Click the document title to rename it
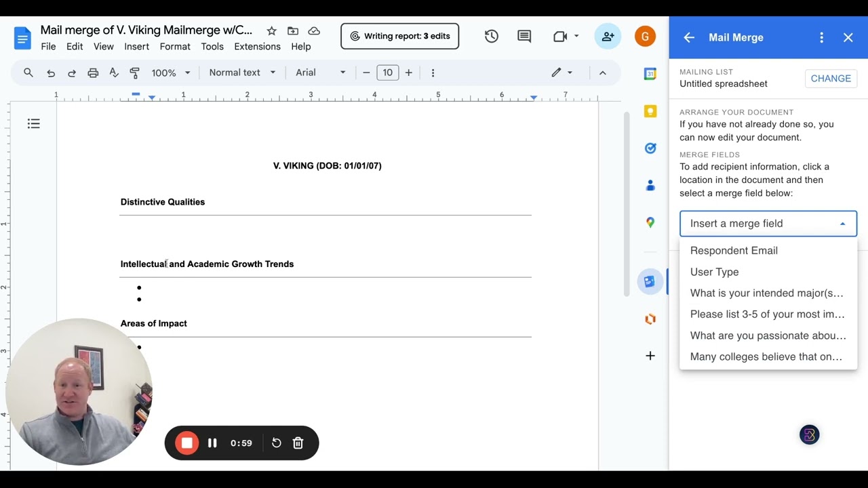This screenshot has width=868, height=488. click(146, 30)
